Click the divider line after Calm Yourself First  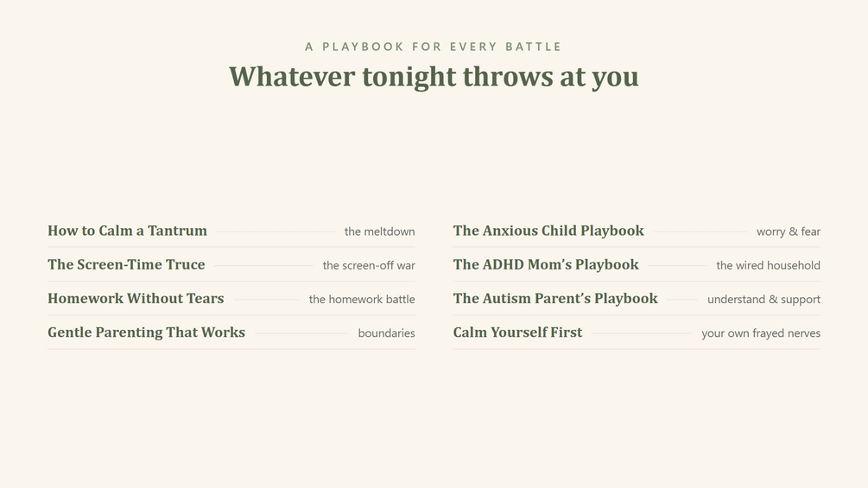coord(642,333)
